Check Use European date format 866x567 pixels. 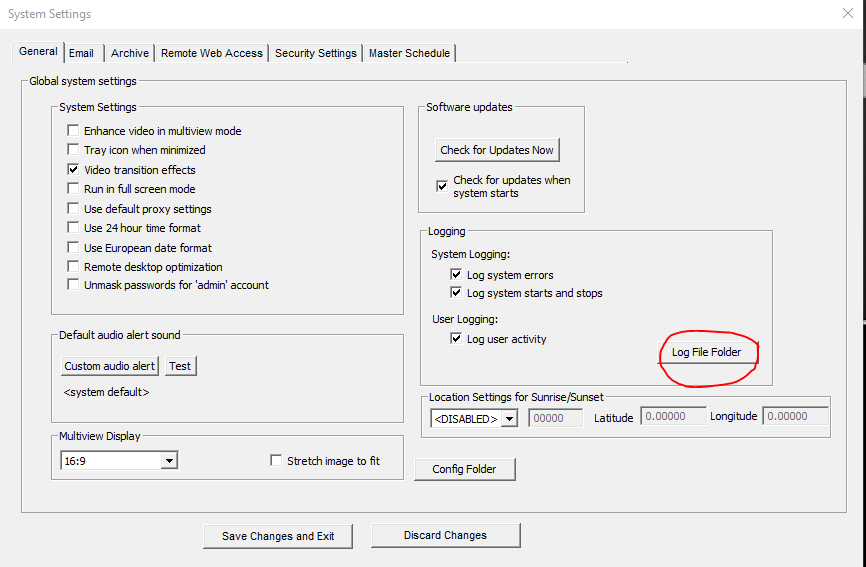pyautogui.click(x=73, y=247)
